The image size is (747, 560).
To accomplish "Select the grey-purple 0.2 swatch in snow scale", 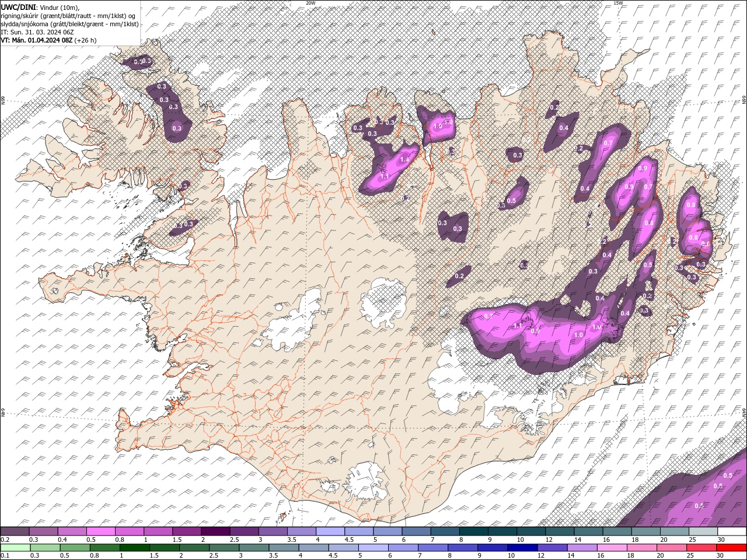I will click(15, 531).
